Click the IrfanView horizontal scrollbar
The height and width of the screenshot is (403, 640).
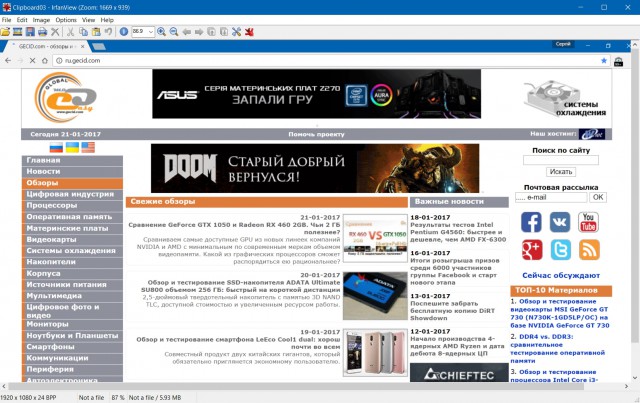tap(297, 386)
